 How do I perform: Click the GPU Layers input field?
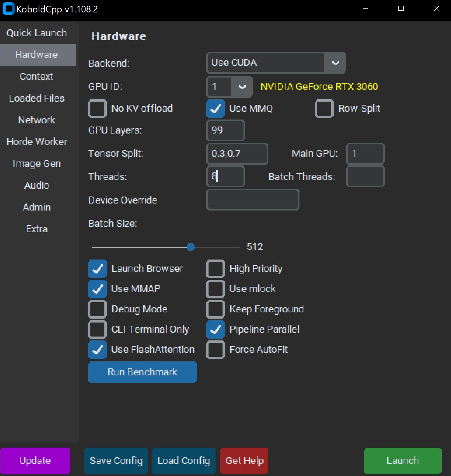click(x=226, y=130)
